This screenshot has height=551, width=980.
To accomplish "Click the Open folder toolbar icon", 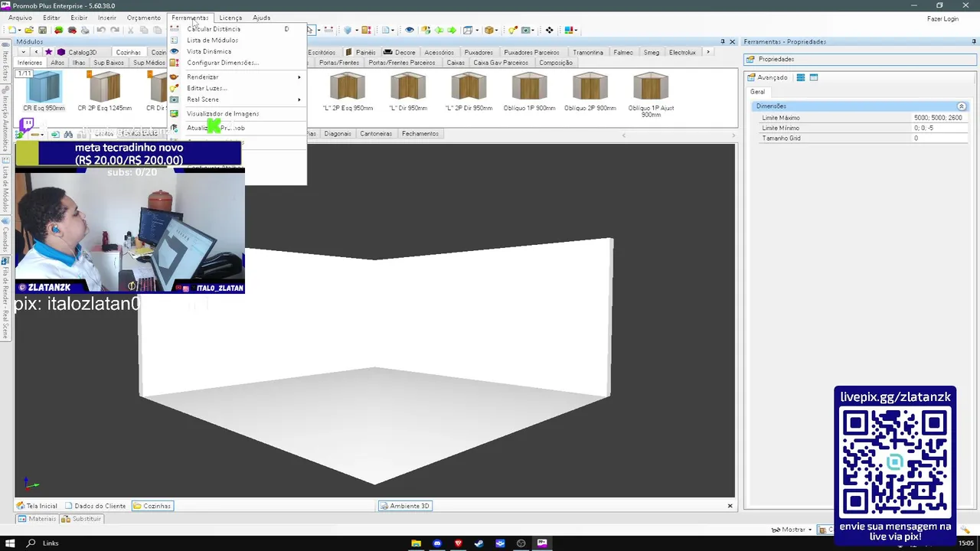I will 28,31.
